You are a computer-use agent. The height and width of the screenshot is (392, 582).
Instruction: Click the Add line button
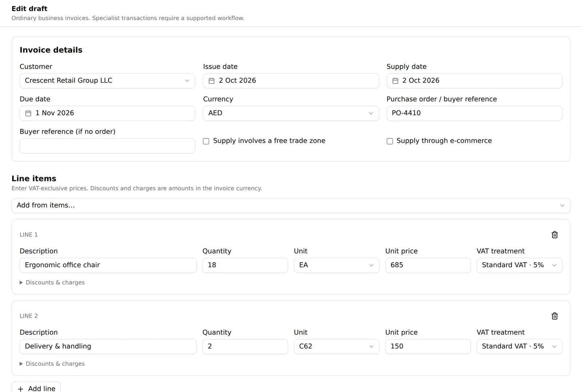(x=36, y=387)
